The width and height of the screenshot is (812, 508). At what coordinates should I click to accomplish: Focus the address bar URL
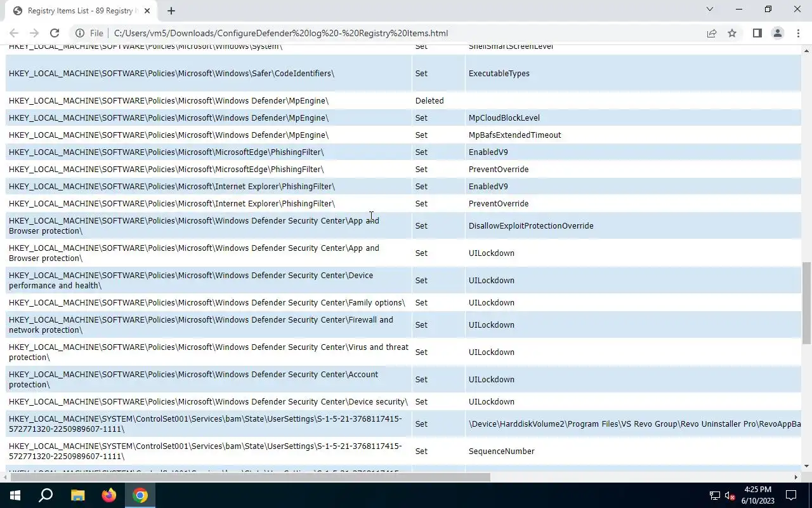pyautogui.click(x=281, y=33)
